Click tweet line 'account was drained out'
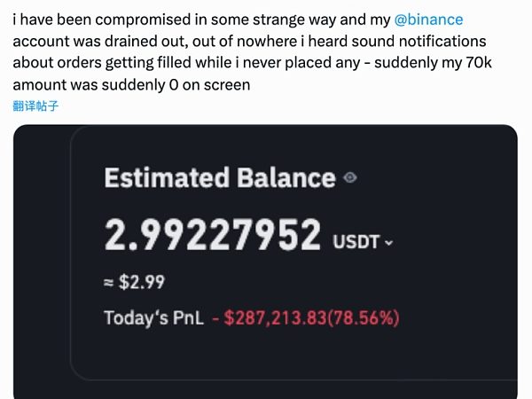This screenshot has width=532, height=399. [249, 42]
